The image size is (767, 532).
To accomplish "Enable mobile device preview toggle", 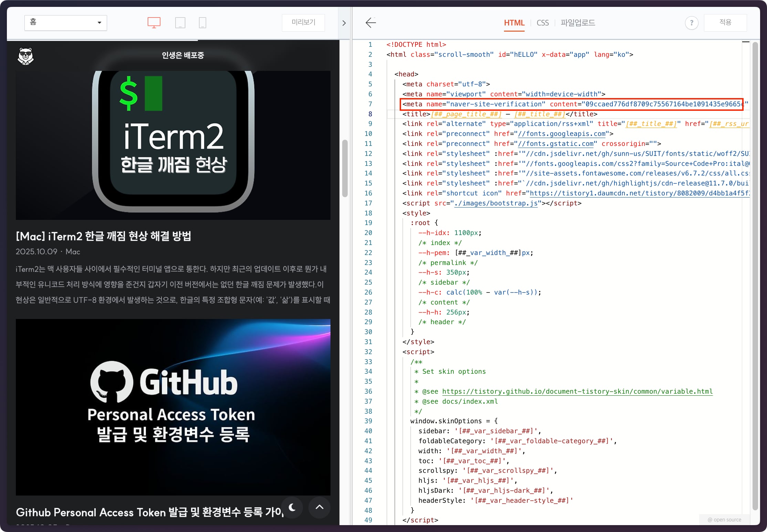I will pyautogui.click(x=202, y=22).
